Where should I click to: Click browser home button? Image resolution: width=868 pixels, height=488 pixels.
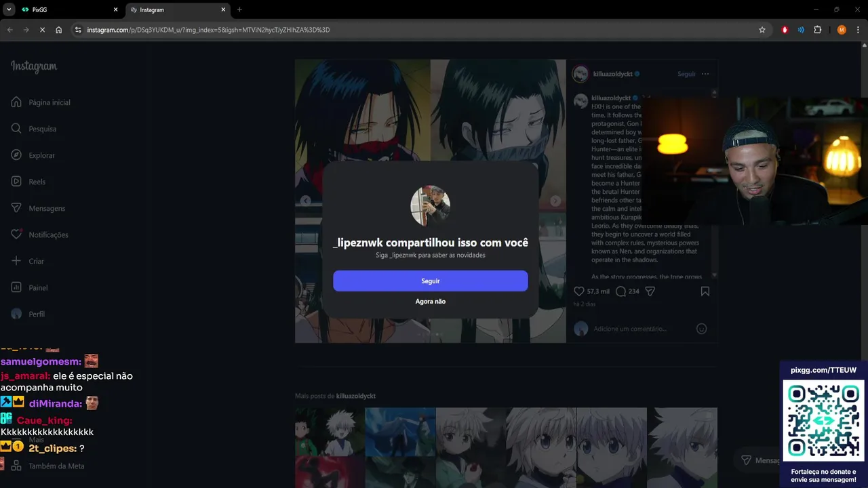pyautogui.click(x=59, y=30)
